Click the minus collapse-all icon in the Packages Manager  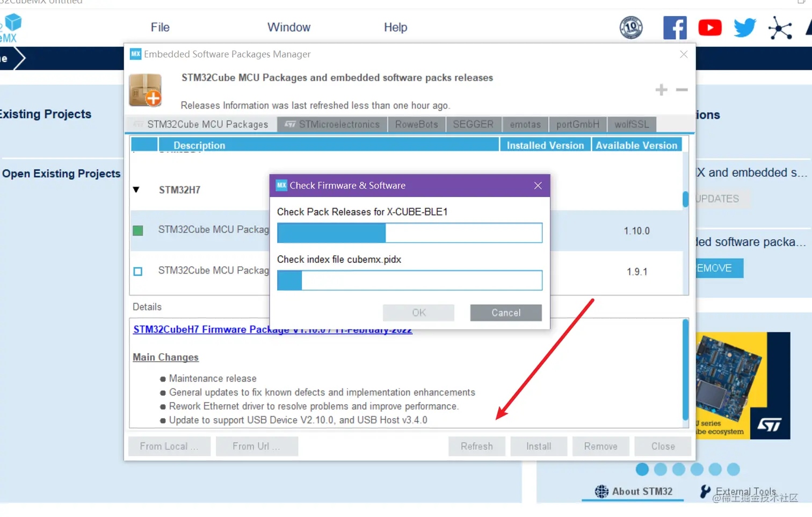coord(682,90)
